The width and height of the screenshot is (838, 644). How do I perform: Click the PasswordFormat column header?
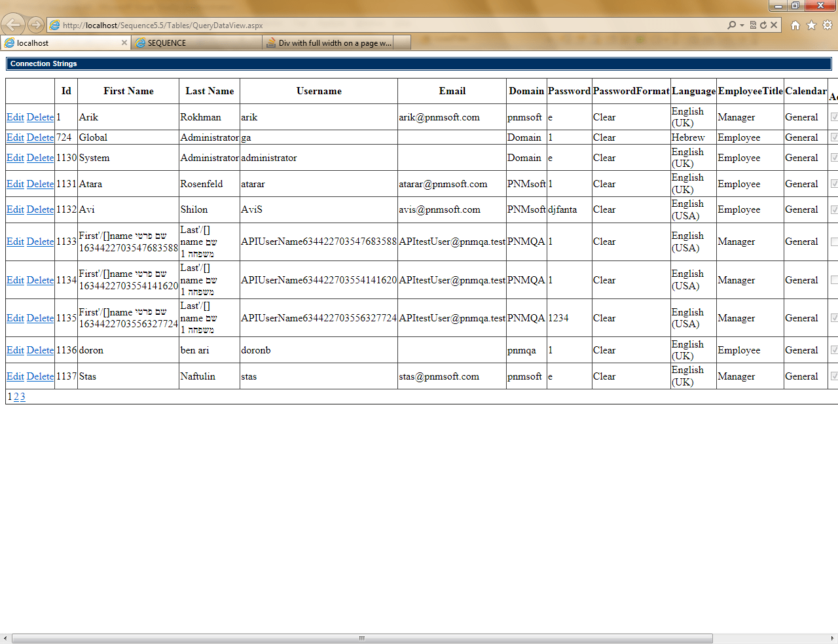[x=631, y=91]
